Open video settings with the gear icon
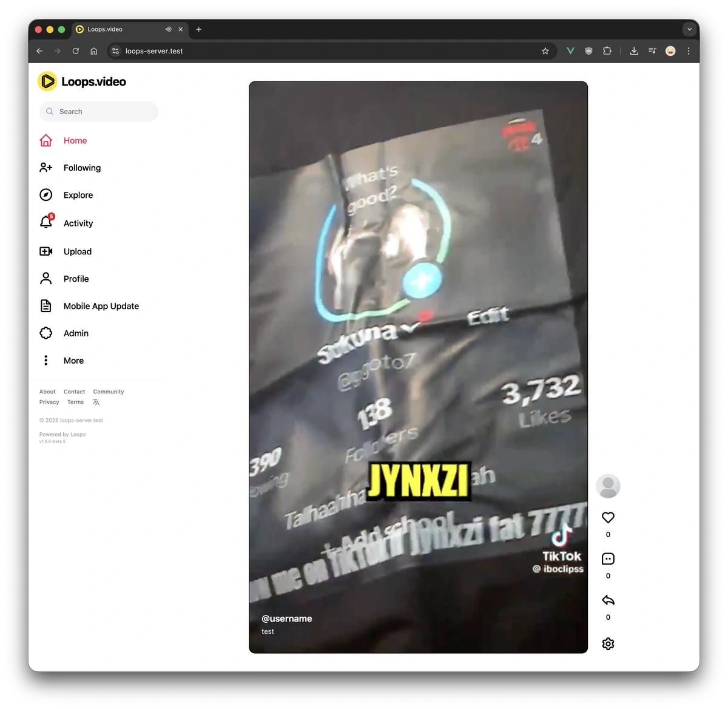This screenshot has height=709, width=728. 608,643
